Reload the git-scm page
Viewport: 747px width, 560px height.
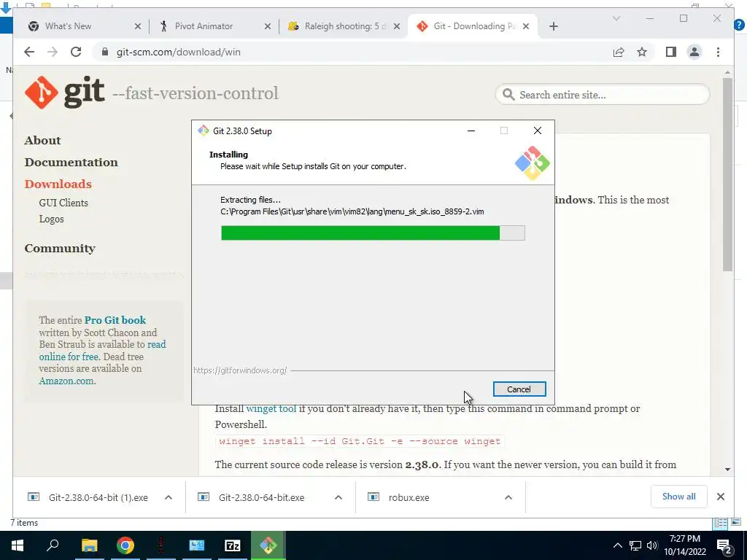click(76, 52)
